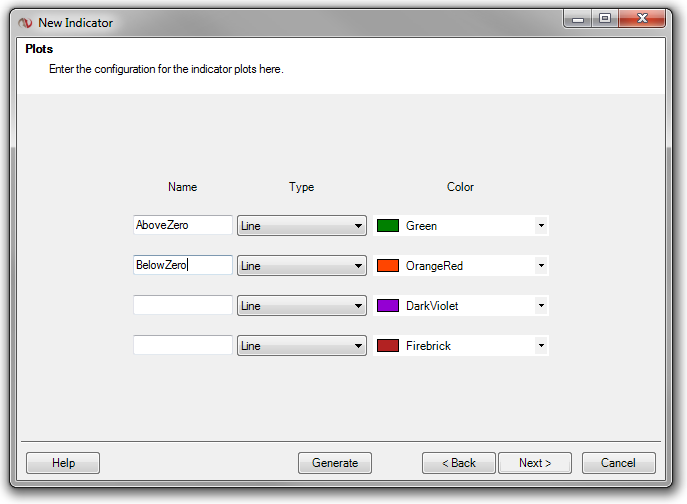Screen dimensions: 687x504
Task: Expand the DarkViolet color dropdown arrow
Action: point(541,305)
